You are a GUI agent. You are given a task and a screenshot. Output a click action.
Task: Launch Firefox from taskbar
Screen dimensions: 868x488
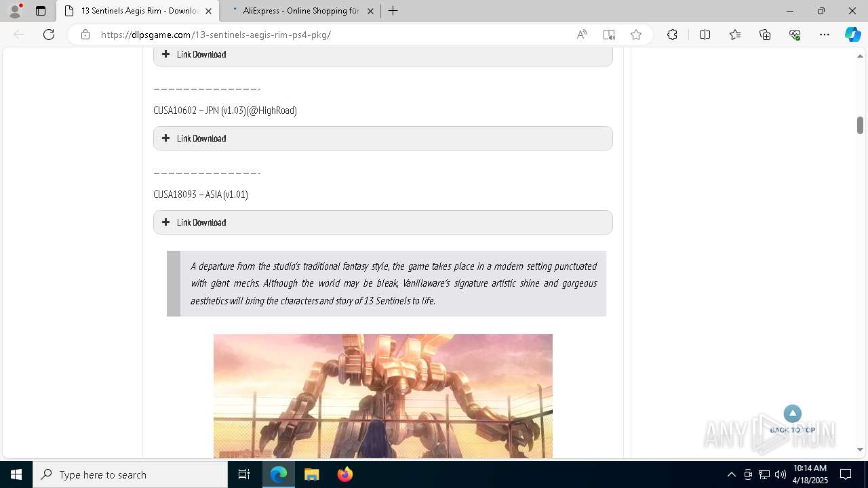pyautogui.click(x=344, y=474)
